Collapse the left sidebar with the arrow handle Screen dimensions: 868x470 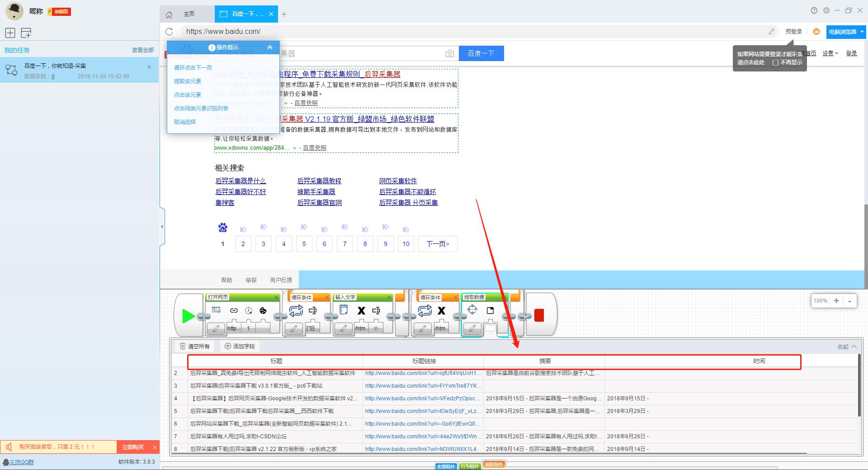click(162, 226)
